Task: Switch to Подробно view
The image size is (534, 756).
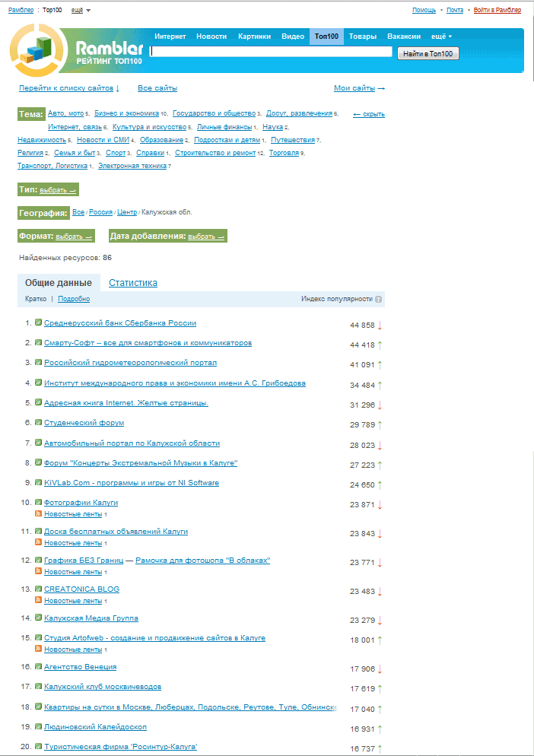Action: pos(74,299)
